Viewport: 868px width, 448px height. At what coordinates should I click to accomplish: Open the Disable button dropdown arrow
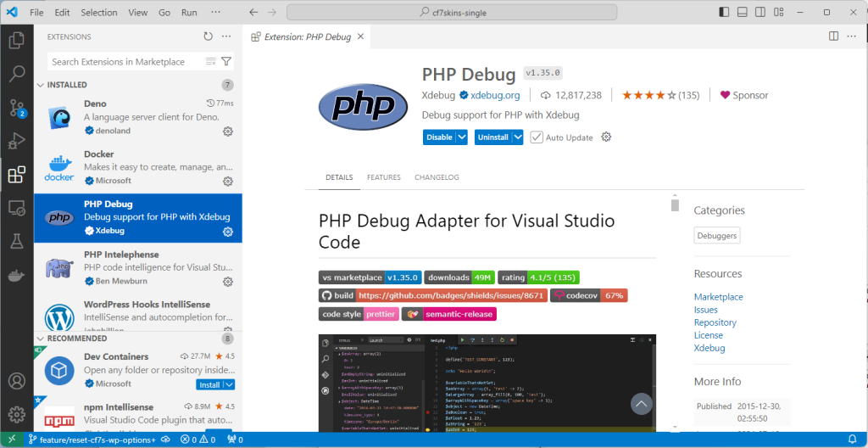pyautogui.click(x=462, y=137)
